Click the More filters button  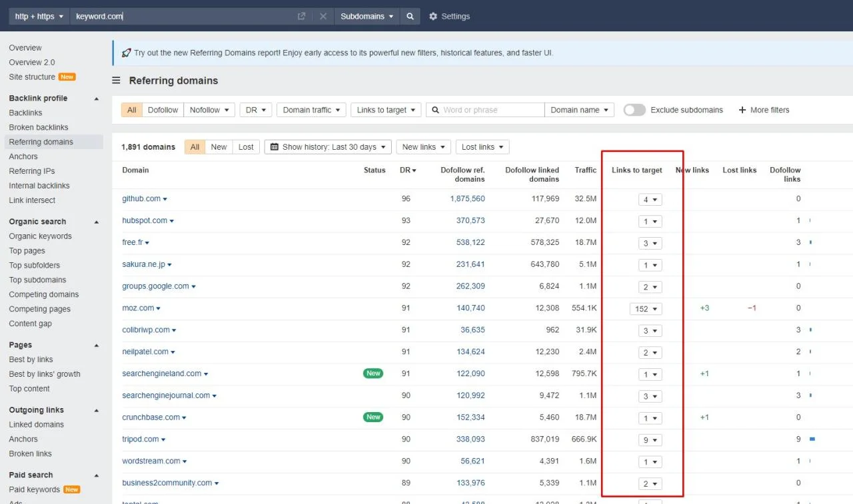(x=764, y=109)
